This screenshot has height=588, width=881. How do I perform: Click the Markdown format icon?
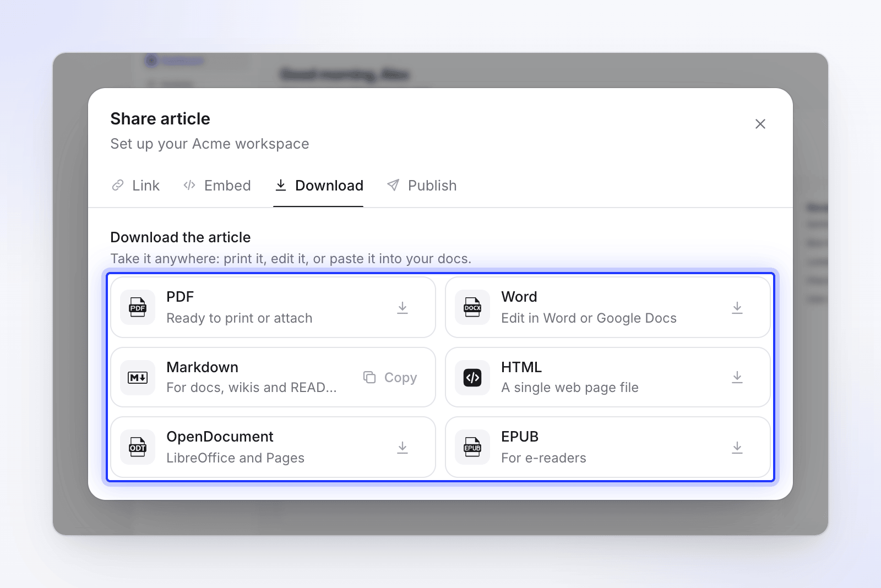pos(138,377)
